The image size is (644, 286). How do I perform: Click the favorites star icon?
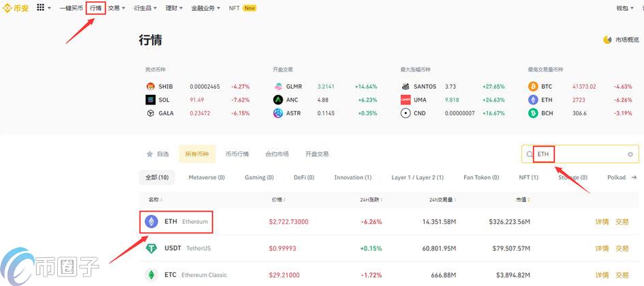(150, 154)
